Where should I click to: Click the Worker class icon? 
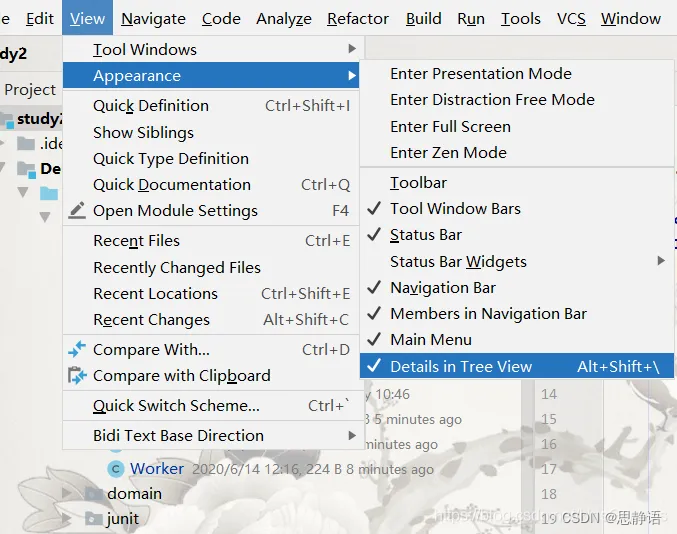(x=116, y=469)
